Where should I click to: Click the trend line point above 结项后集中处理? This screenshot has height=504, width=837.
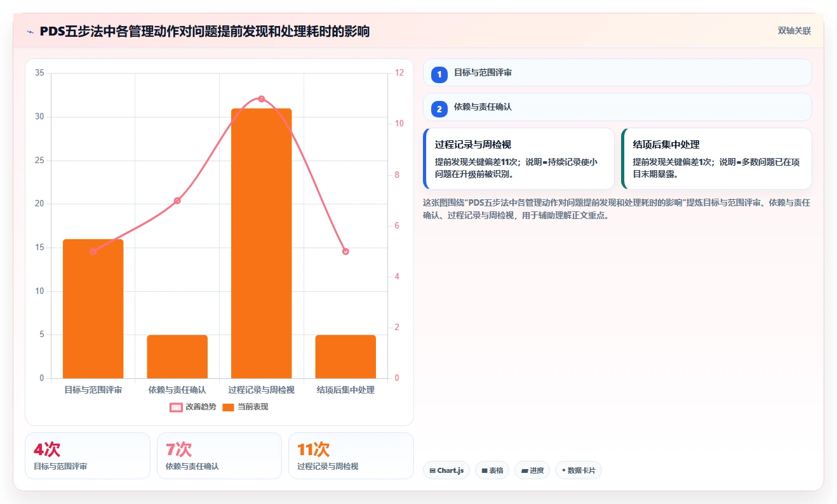345,251
